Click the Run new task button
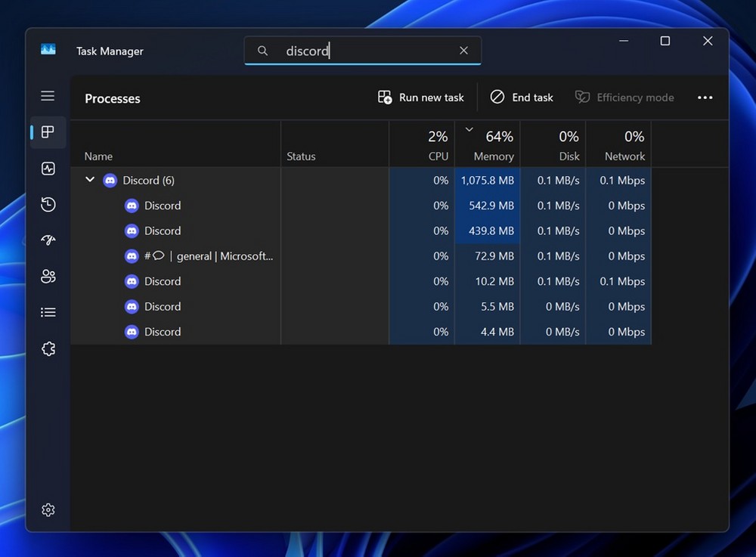Screen dimensions: 756x557 [421, 97]
